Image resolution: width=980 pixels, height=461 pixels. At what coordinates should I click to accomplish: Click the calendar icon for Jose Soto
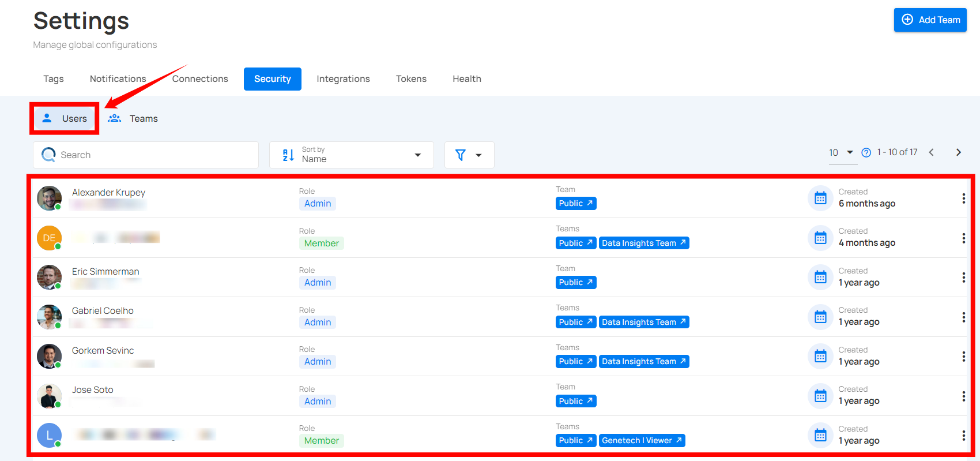click(820, 396)
